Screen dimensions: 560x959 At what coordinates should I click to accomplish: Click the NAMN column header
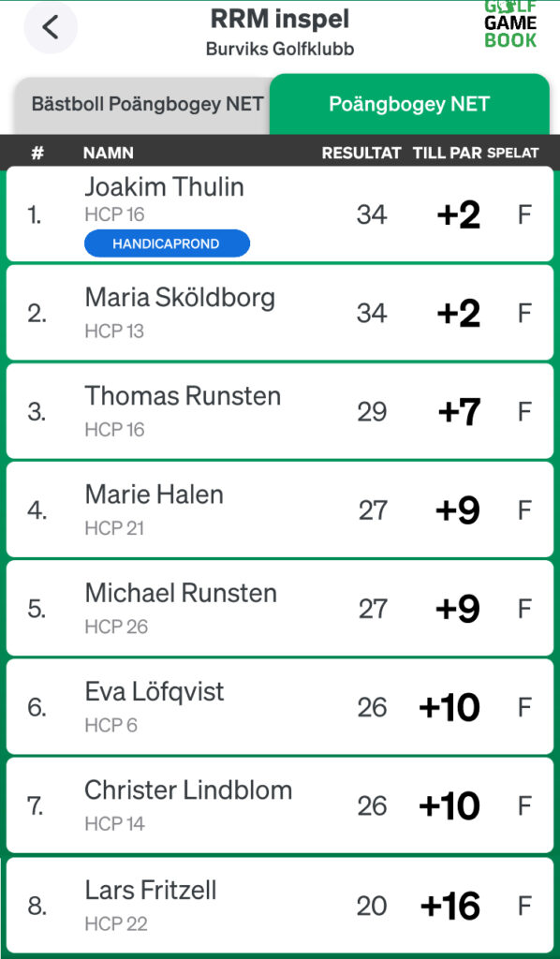click(109, 153)
